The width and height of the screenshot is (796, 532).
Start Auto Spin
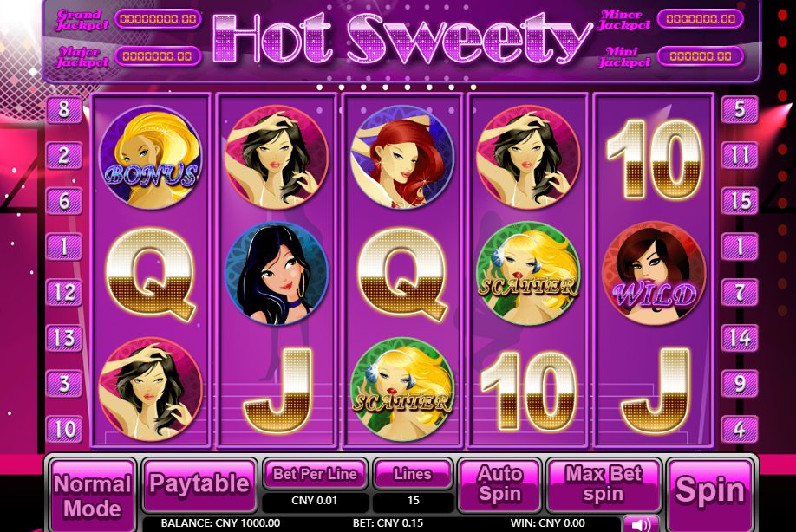[x=499, y=485]
